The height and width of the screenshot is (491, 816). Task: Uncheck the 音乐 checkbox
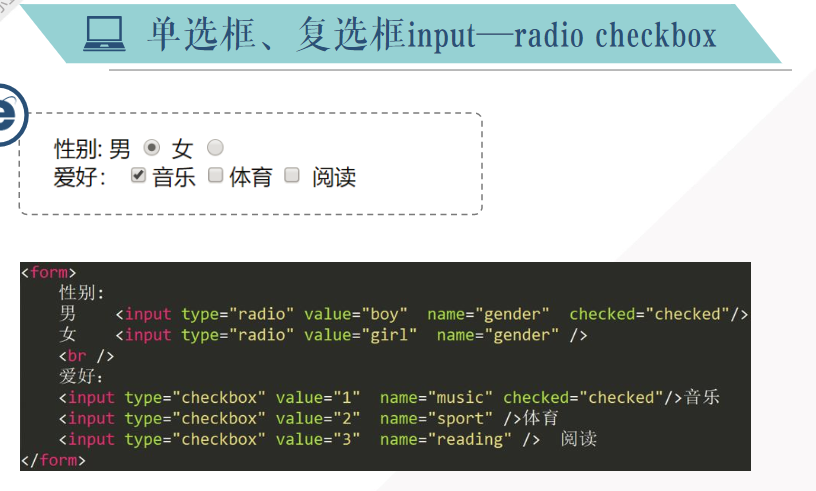[x=138, y=175]
